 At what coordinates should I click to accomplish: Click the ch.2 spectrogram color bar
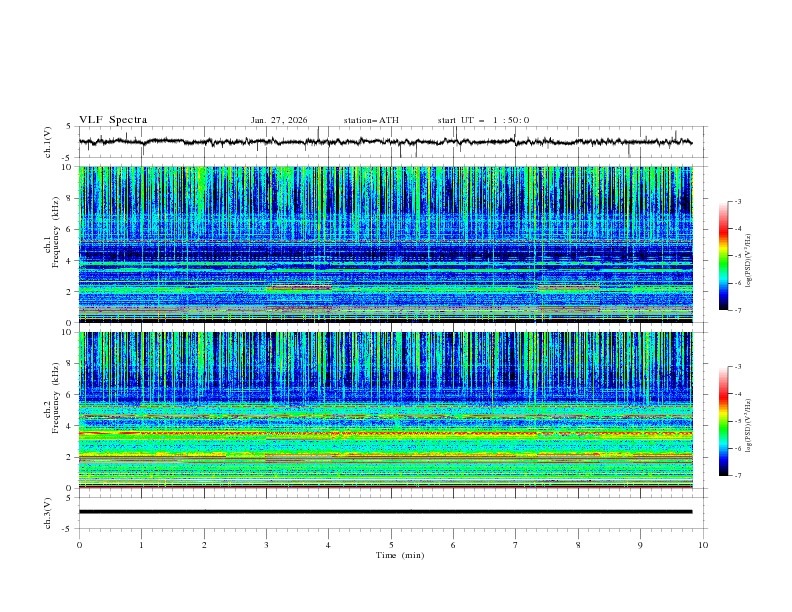723,420
